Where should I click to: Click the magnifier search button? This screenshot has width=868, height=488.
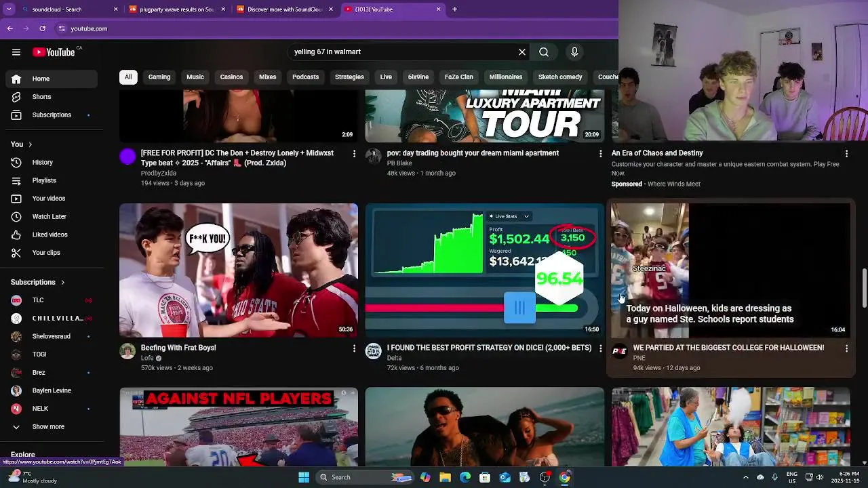[x=544, y=52]
